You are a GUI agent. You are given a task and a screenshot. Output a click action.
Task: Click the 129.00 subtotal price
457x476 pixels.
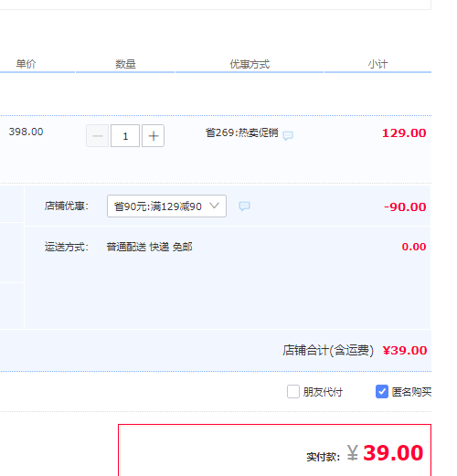404,133
